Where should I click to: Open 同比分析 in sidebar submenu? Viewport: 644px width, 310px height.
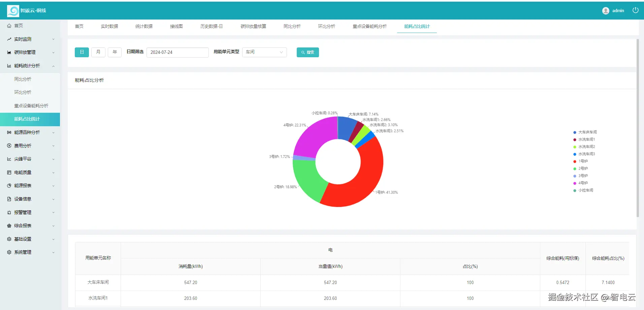point(23,79)
